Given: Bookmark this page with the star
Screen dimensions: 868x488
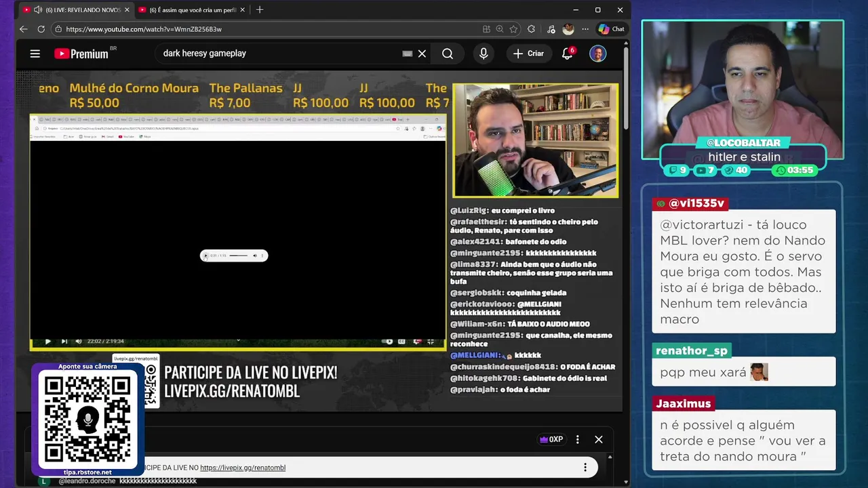Looking at the screenshot, I should (513, 29).
